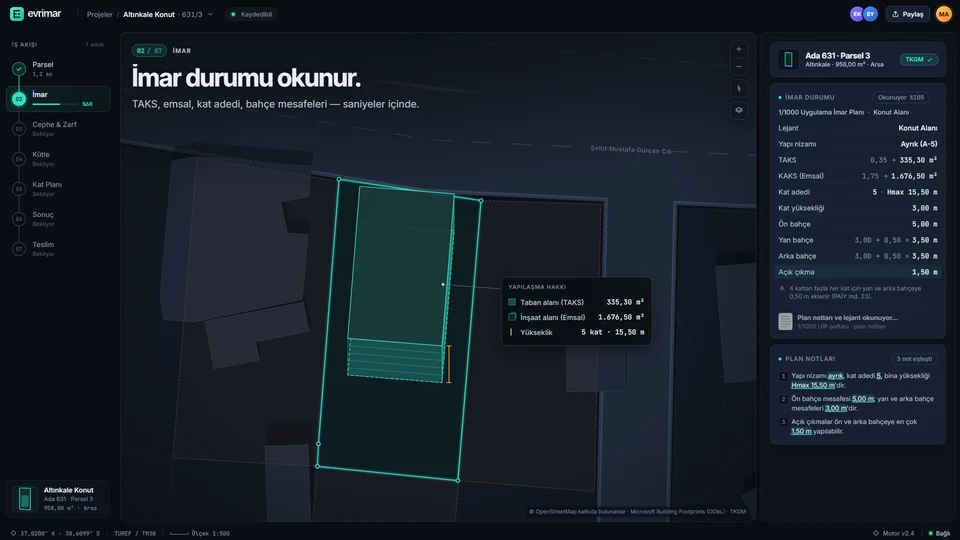Click the highlighted 'Hmax 15,50 m' link
Image resolution: width=960 pixels, height=540 pixels.
[x=812, y=385]
